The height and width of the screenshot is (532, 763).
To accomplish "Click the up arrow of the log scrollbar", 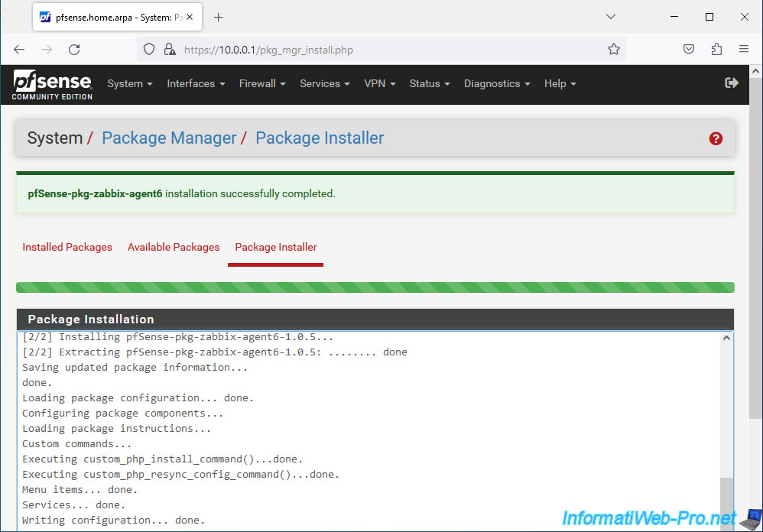I will [726, 338].
